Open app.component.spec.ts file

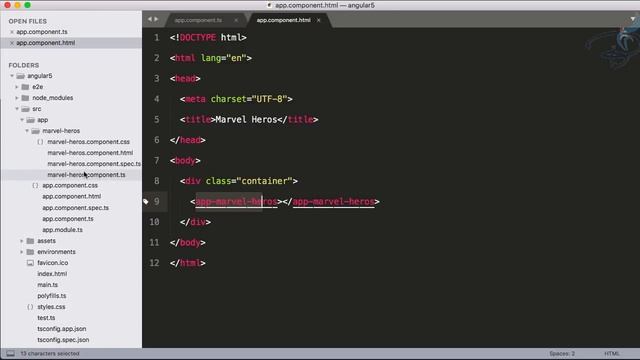click(76, 208)
